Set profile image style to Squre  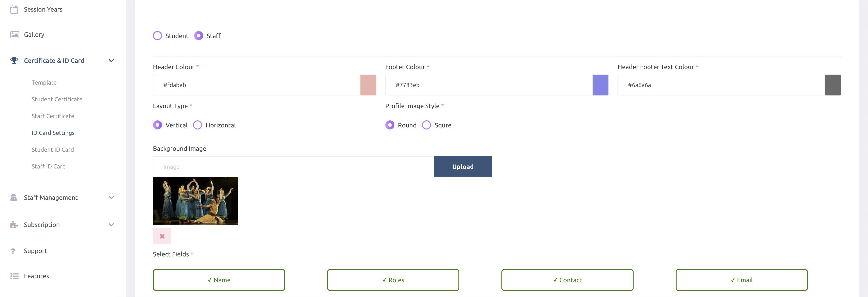click(427, 125)
